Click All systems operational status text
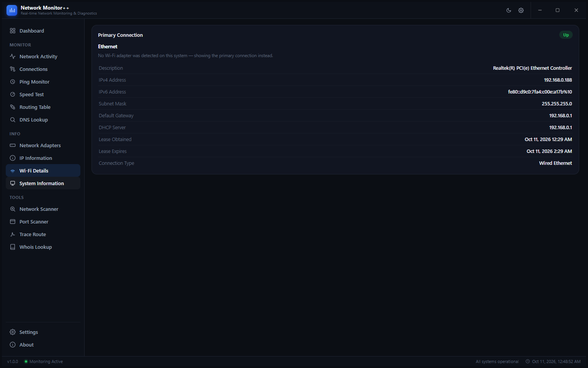The width and height of the screenshot is (588, 368). (497, 361)
